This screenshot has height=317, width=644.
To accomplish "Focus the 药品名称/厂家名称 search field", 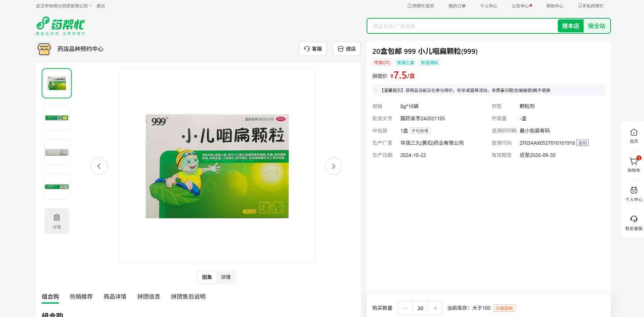I will pos(464,26).
